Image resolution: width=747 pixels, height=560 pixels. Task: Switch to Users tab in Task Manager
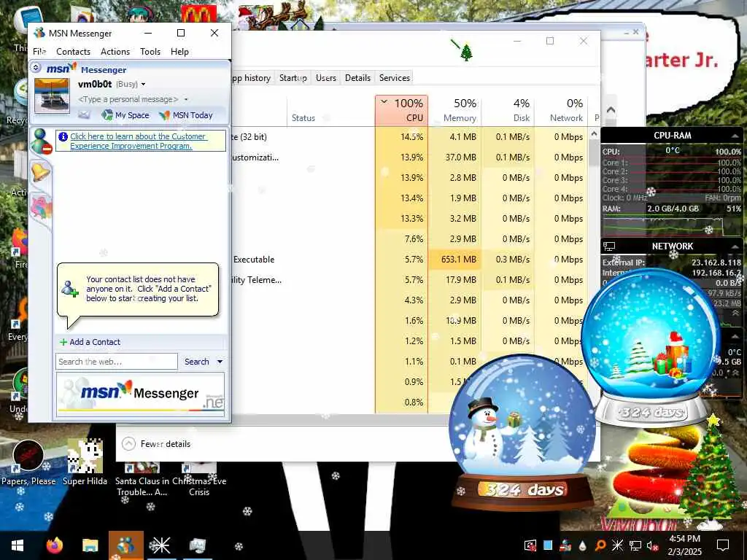click(326, 77)
